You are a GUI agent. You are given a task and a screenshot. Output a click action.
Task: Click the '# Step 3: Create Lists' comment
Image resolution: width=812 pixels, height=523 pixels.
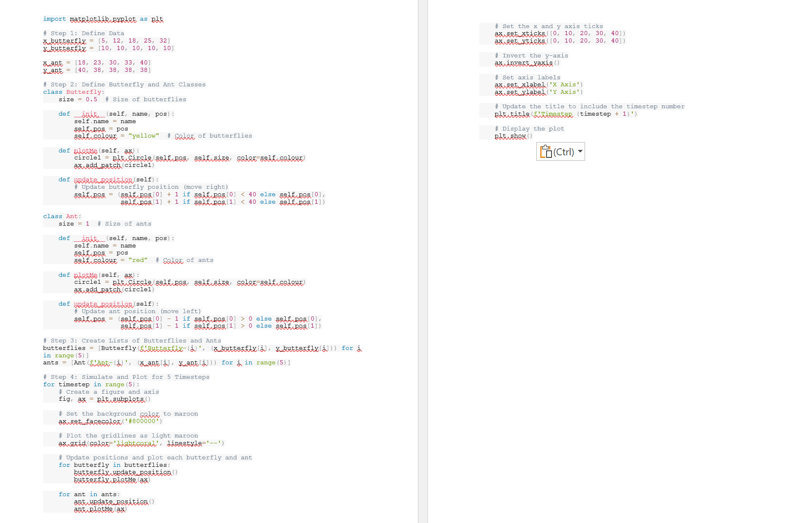coord(132,341)
